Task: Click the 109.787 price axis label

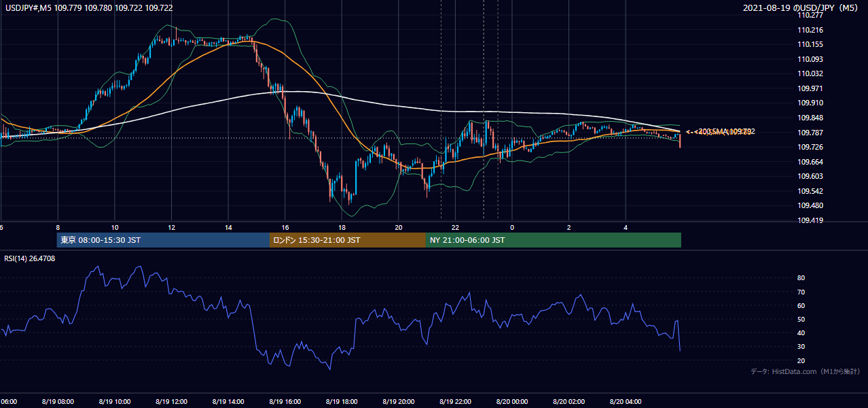Action: click(x=810, y=133)
